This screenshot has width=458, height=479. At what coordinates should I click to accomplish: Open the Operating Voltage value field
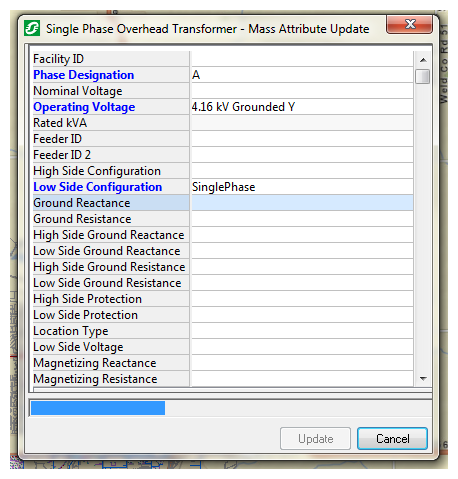click(x=302, y=107)
